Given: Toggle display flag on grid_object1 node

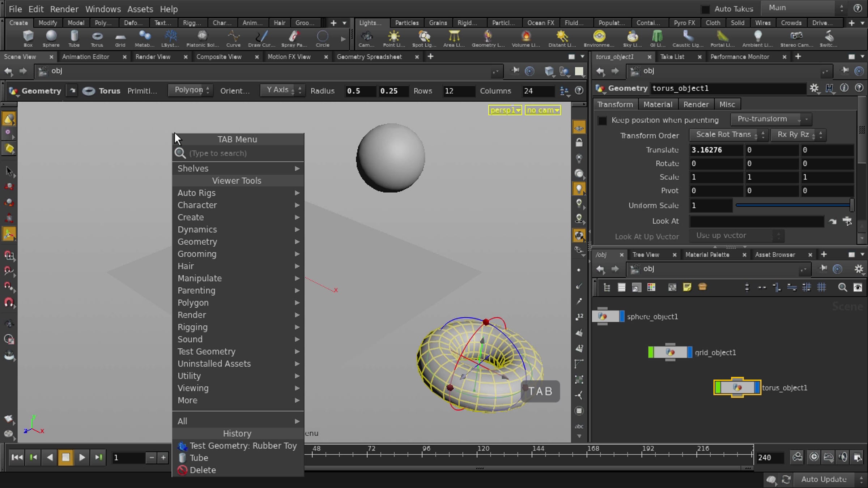Looking at the screenshot, I should click(689, 352).
